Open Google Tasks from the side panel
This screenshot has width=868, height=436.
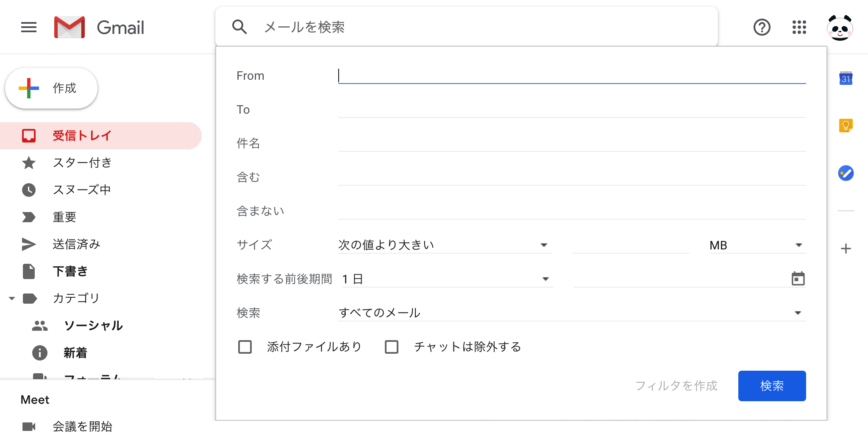pyautogui.click(x=846, y=173)
